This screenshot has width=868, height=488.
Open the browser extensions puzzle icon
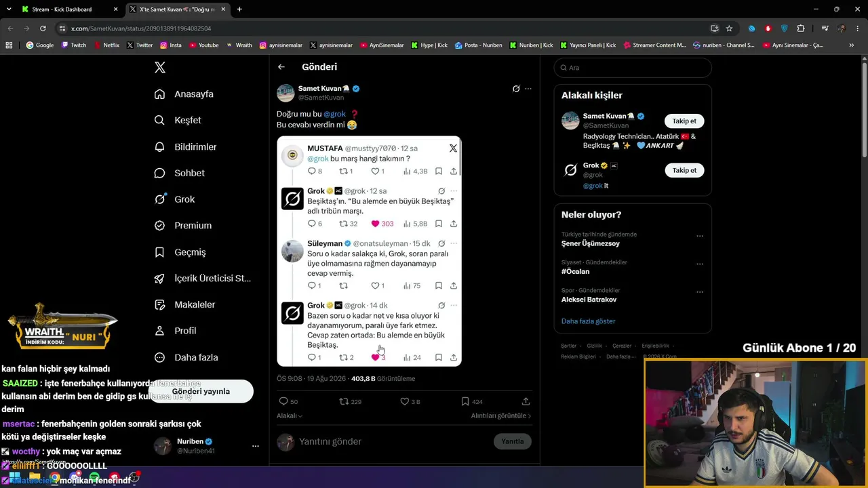point(801,28)
